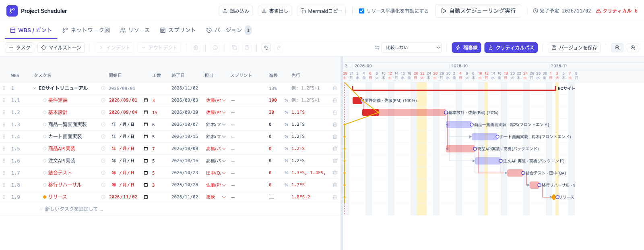The height and width of the screenshot is (250, 644).
Task: Open assignee dropdown for 商品一覧画面実装
Action: [x=216, y=124]
